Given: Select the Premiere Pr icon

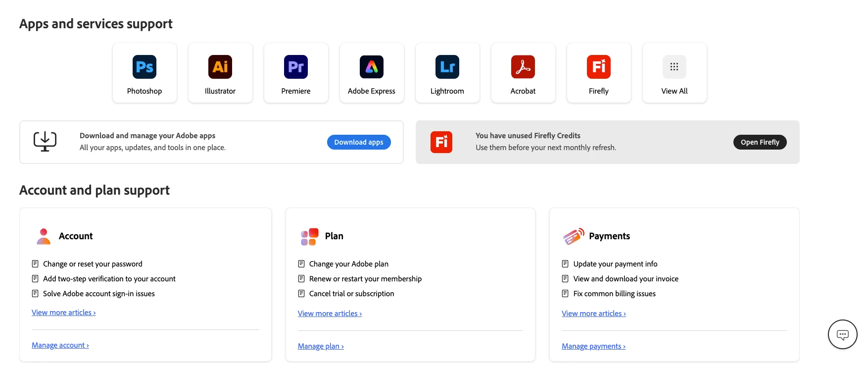Looking at the screenshot, I should click(x=296, y=67).
